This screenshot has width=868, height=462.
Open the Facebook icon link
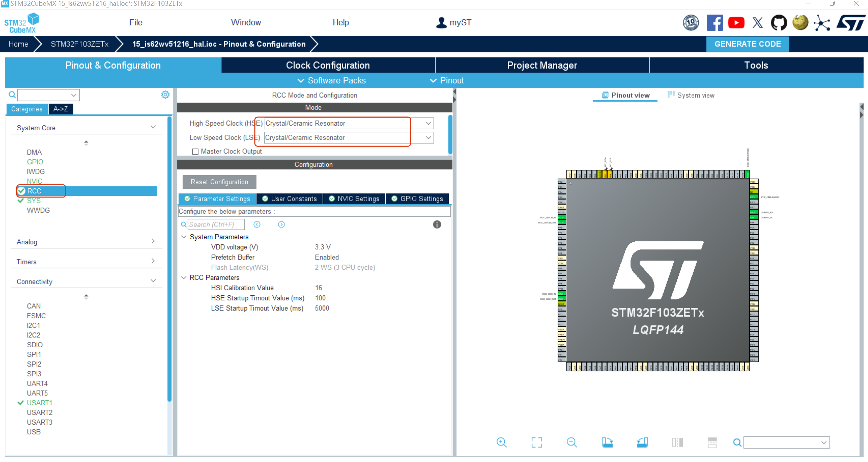coord(715,23)
